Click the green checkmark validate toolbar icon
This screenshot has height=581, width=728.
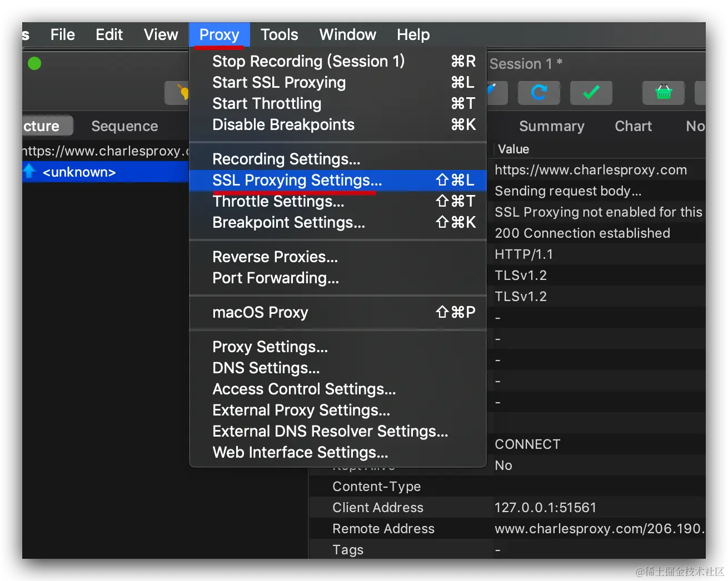pos(591,92)
